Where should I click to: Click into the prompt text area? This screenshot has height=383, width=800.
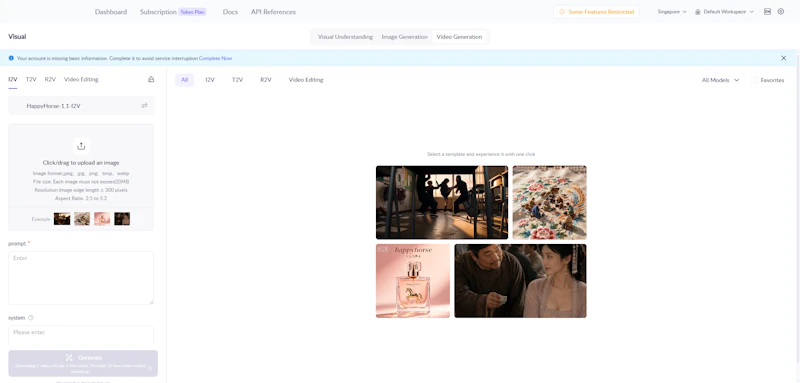point(81,278)
